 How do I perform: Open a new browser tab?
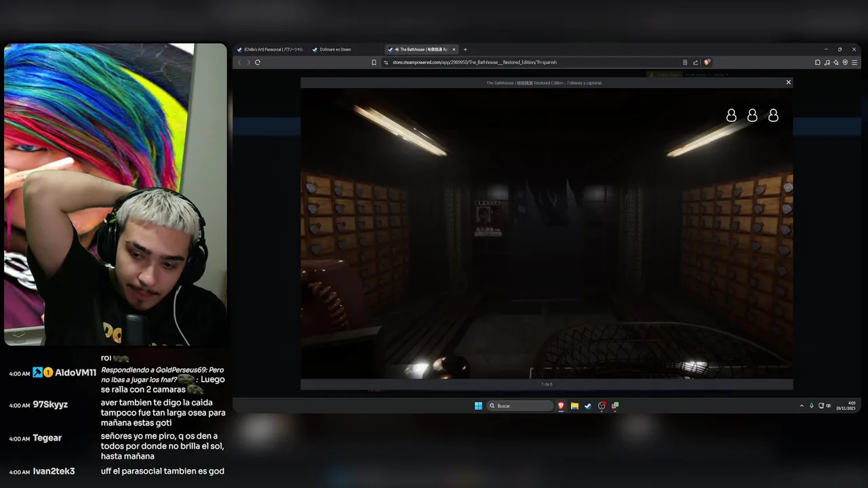[465, 49]
